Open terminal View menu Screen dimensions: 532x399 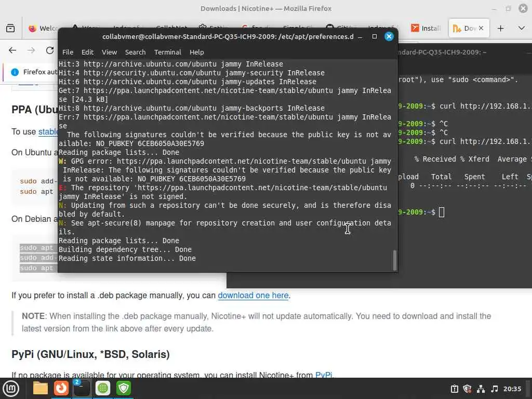(109, 52)
